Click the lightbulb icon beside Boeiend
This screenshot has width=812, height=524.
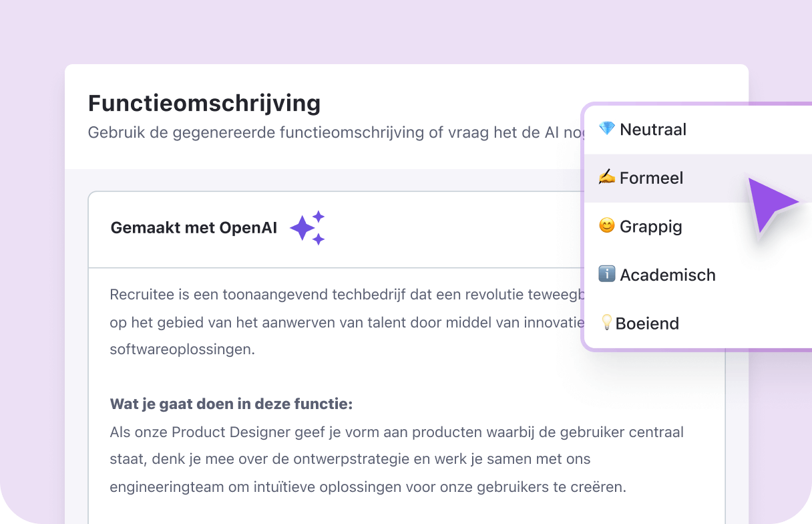606,323
